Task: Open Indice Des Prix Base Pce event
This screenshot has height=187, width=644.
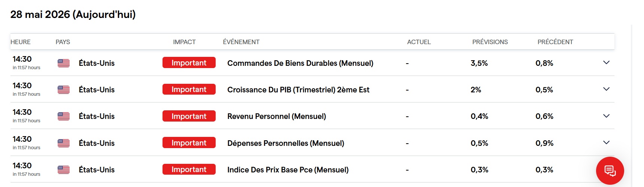Action: pyautogui.click(x=288, y=170)
